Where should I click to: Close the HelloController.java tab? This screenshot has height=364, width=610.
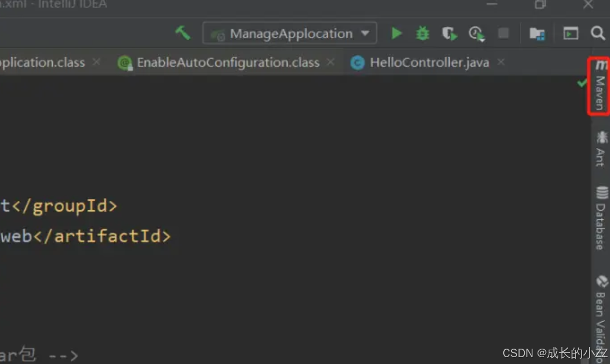pos(501,62)
